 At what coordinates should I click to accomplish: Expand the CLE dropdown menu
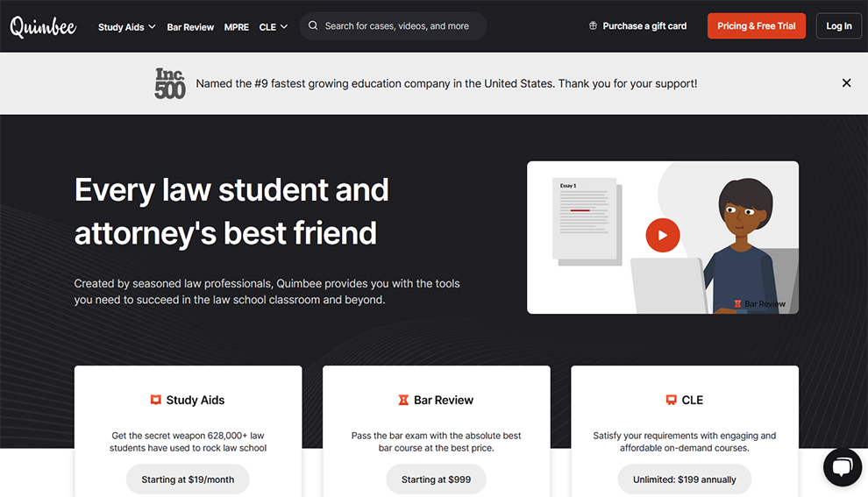[274, 26]
